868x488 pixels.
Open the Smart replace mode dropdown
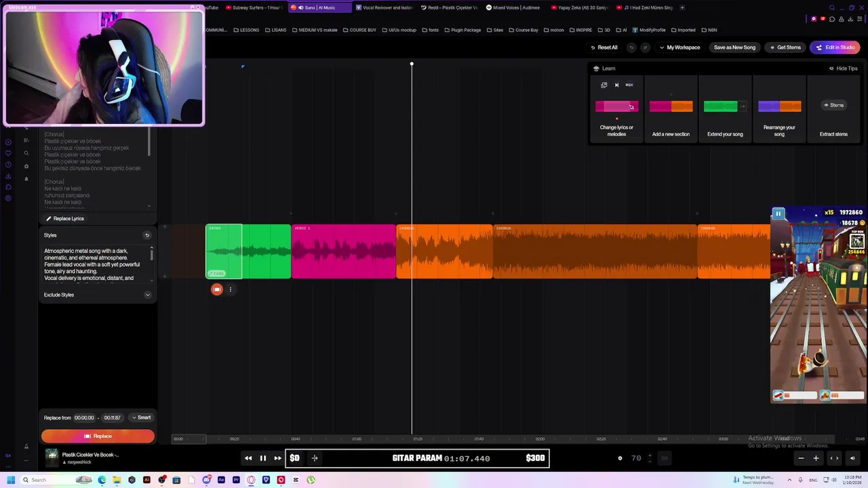coord(141,418)
